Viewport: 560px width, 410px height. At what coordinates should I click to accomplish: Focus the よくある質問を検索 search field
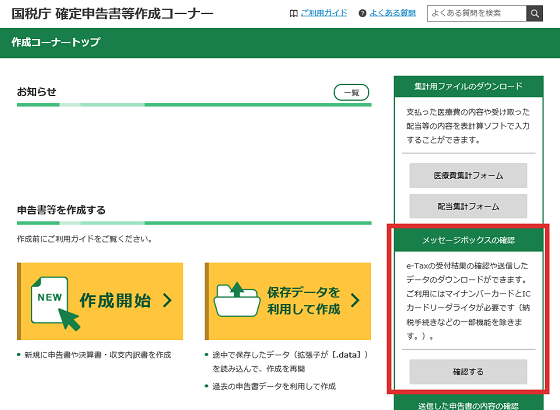click(x=477, y=14)
